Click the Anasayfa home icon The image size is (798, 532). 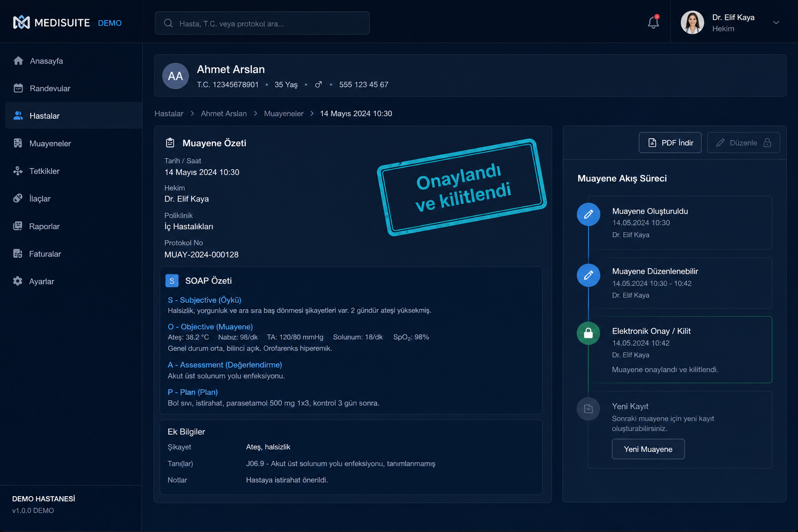(18, 61)
